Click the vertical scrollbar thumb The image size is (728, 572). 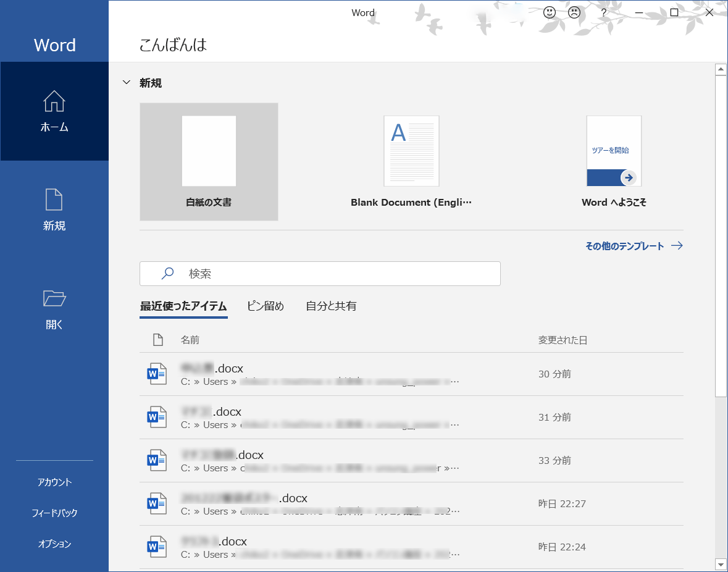[x=721, y=237]
